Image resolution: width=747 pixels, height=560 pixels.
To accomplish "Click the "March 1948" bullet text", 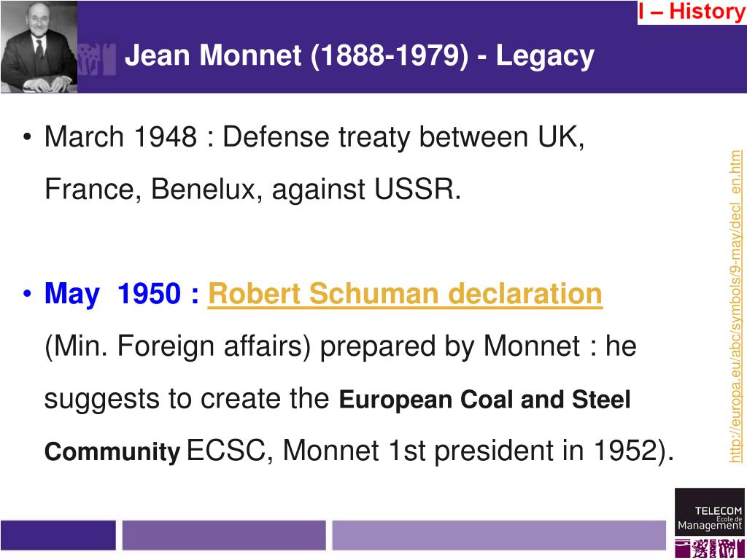I will click(120, 137).
